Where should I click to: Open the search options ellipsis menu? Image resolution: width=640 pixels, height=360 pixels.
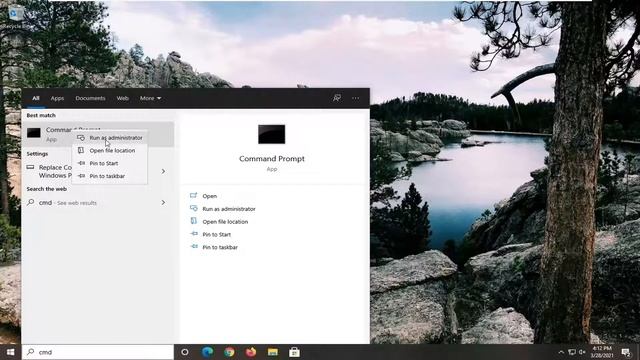pyautogui.click(x=356, y=98)
